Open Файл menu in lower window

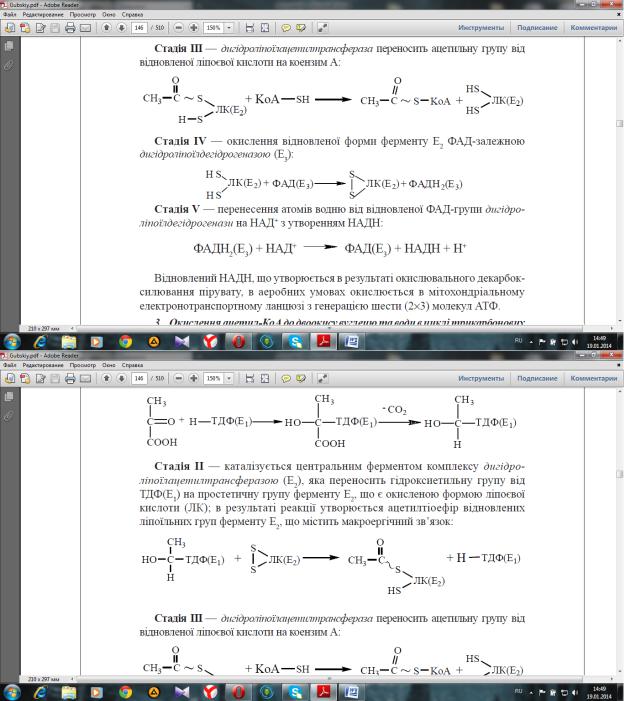click(10, 365)
